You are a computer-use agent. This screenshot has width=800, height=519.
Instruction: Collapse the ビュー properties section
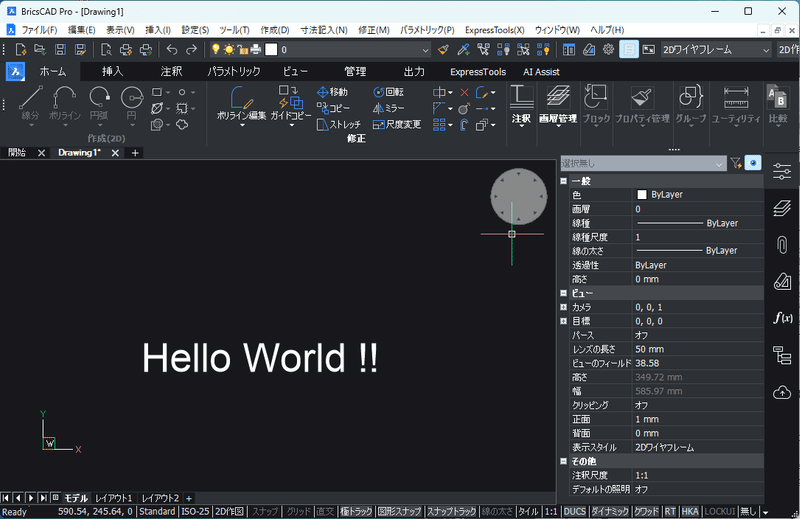[563, 293]
